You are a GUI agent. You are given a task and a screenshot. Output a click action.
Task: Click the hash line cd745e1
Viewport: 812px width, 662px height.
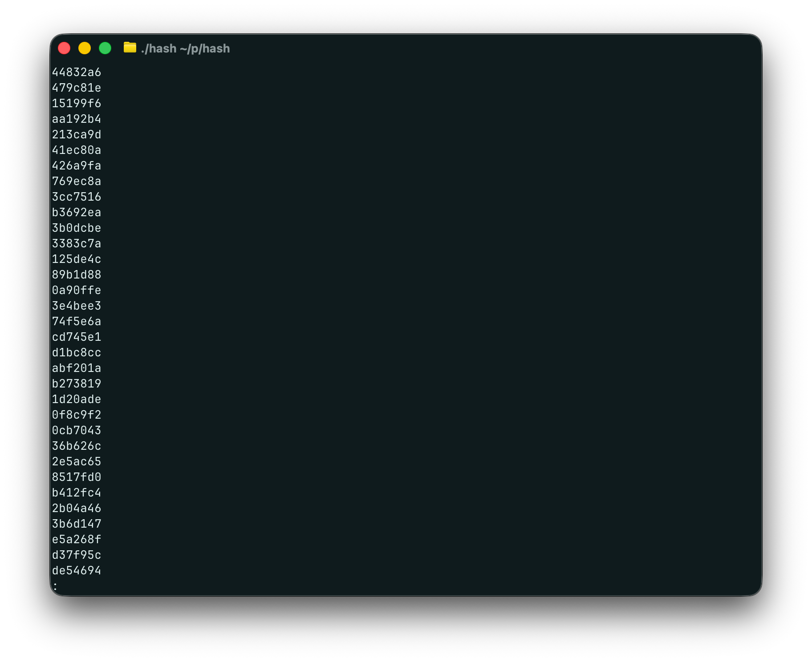[77, 337]
